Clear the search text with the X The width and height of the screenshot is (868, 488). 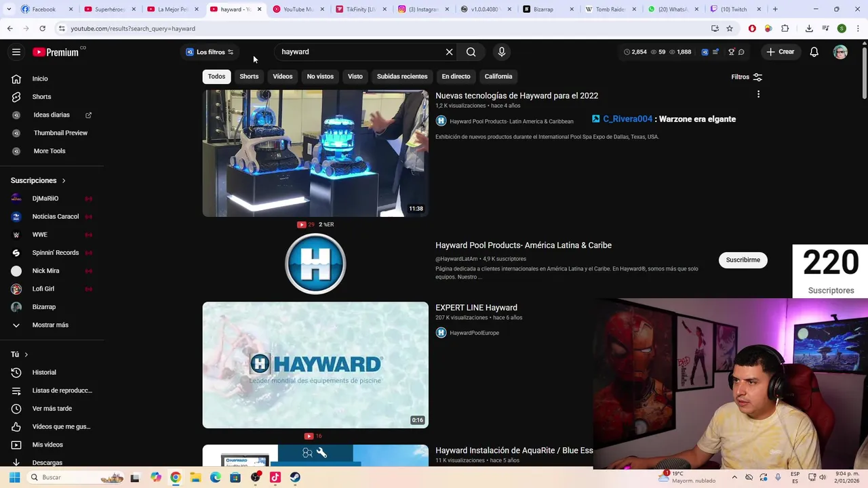(x=449, y=52)
